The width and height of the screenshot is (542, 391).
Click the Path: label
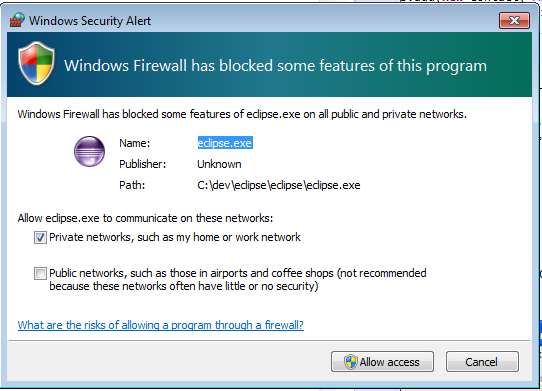click(x=132, y=185)
